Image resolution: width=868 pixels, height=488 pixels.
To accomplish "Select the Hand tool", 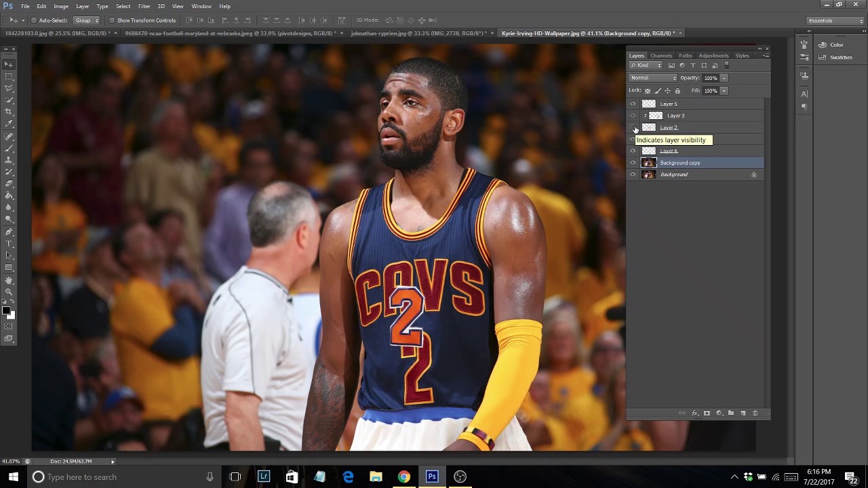I will (x=9, y=280).
